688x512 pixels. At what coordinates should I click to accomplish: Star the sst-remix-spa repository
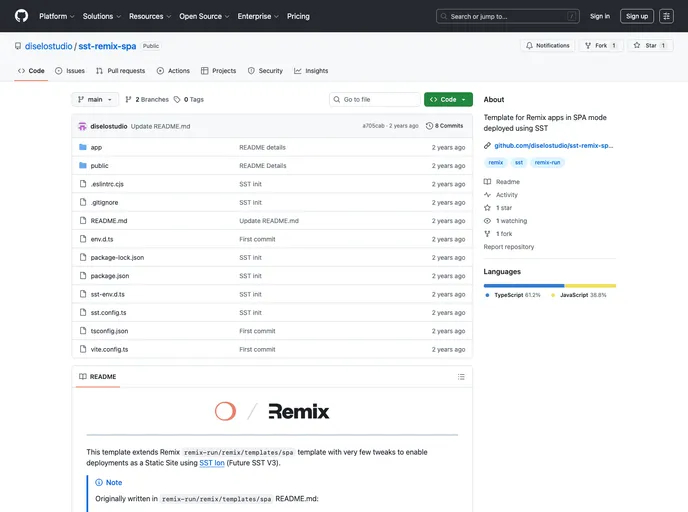pyautogui.click(x=645, y=46)
